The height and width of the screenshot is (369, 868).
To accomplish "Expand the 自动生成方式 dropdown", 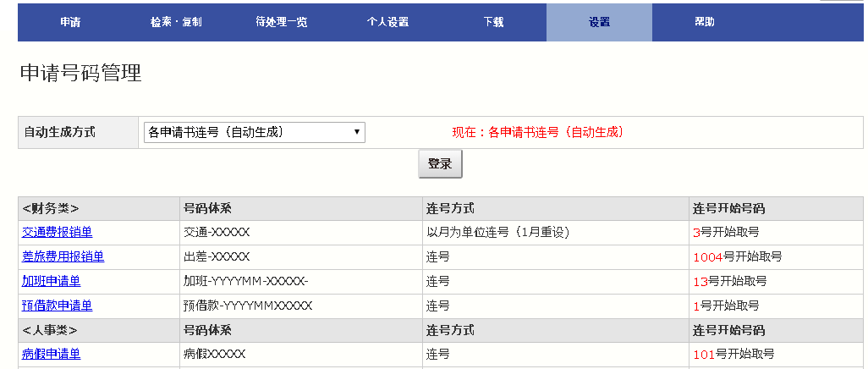I will pos(254,132).
